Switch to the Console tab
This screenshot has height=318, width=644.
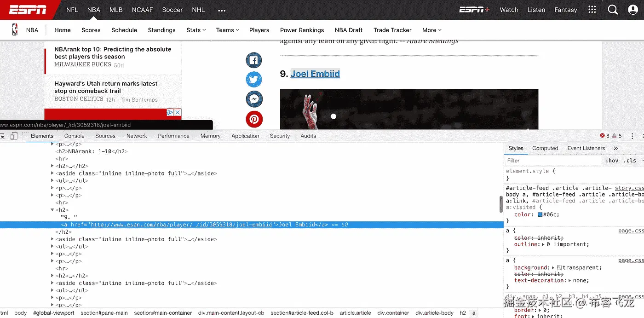tap(74, 136)
